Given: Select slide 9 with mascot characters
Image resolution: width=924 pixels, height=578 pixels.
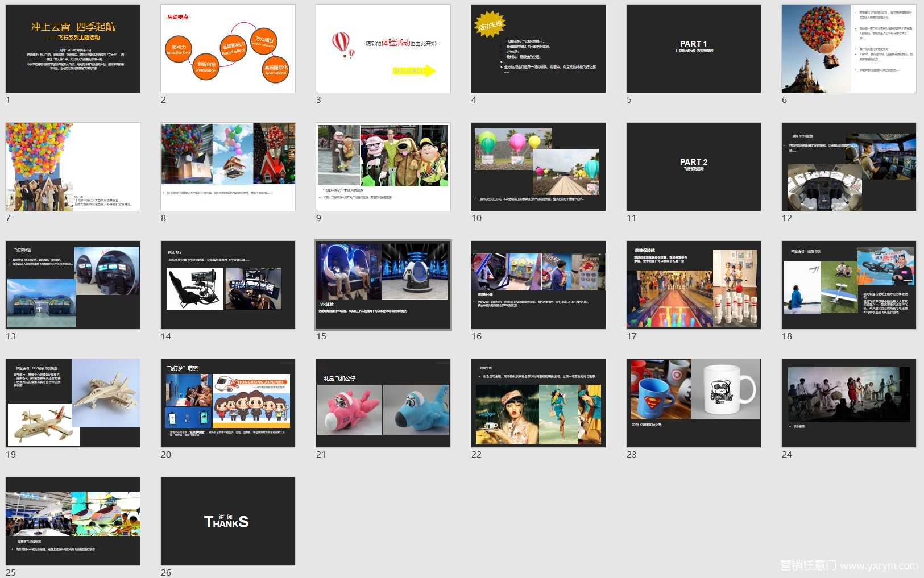Looking at the screenshot, I should (x=383, y=167).
